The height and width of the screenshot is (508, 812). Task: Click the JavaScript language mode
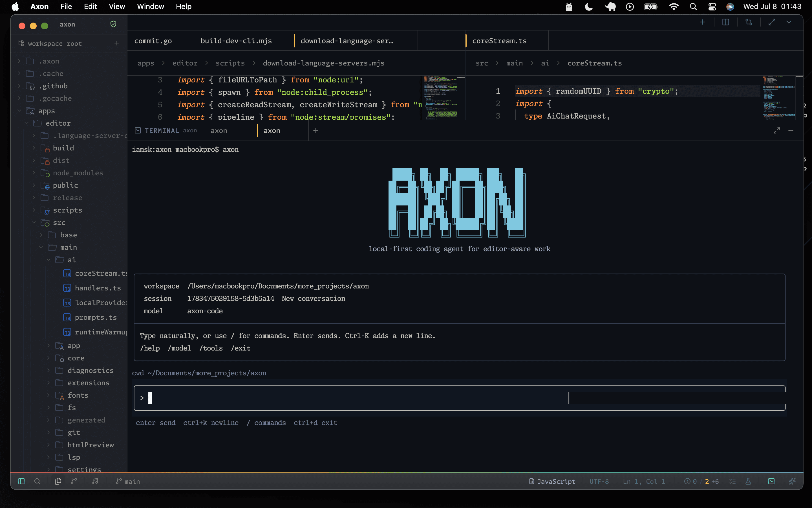point(552,481)
